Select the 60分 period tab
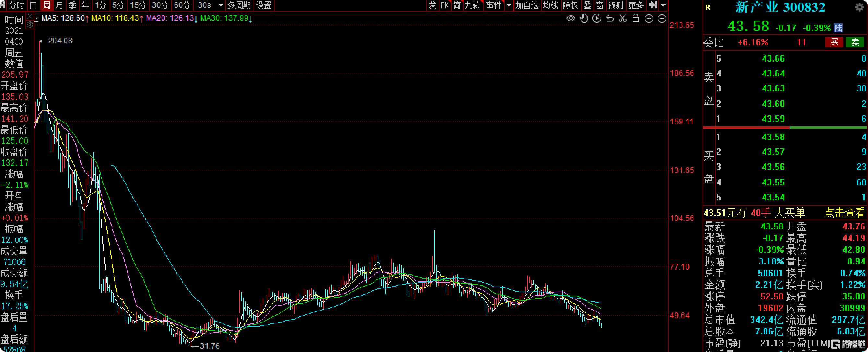This screenshot has height=352, width=868. pyautogui.click(x=182, y=5)
